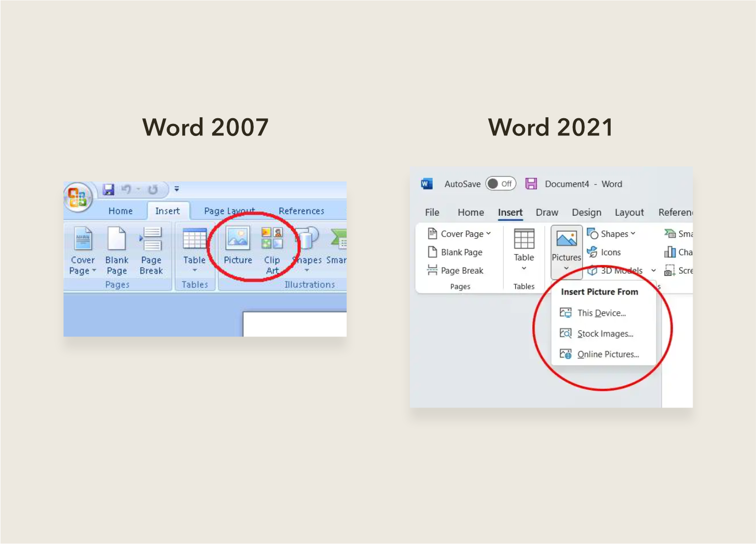Click Redo in Word 2007 quick access toolbar

coord(153,189)
